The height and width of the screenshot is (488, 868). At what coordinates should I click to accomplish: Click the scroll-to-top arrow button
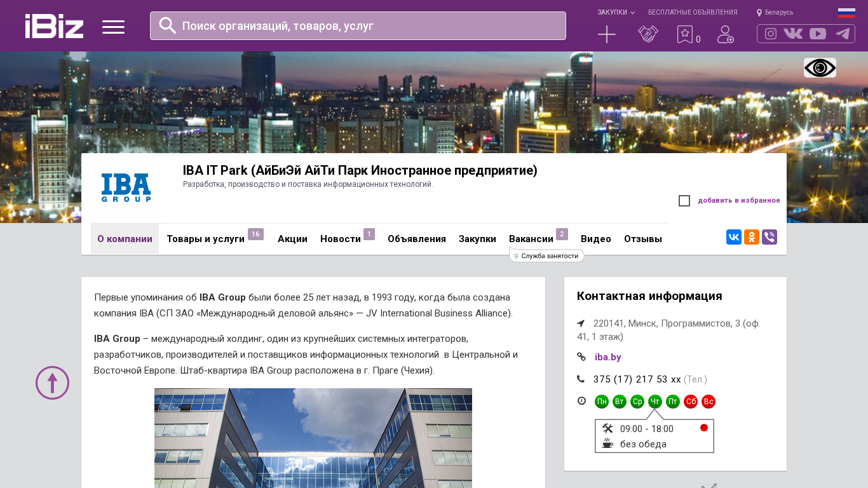pos(52,383)
